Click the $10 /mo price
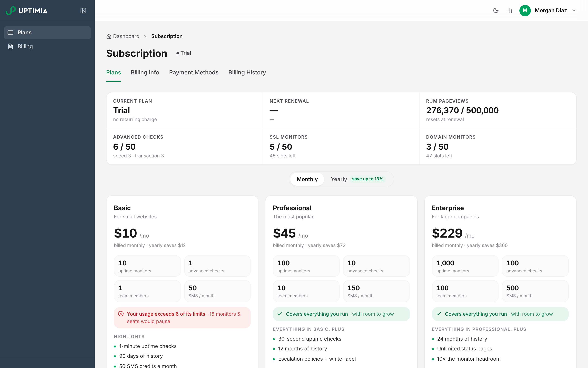The width and height of the screenshot is (588, 368). point(131,233)
